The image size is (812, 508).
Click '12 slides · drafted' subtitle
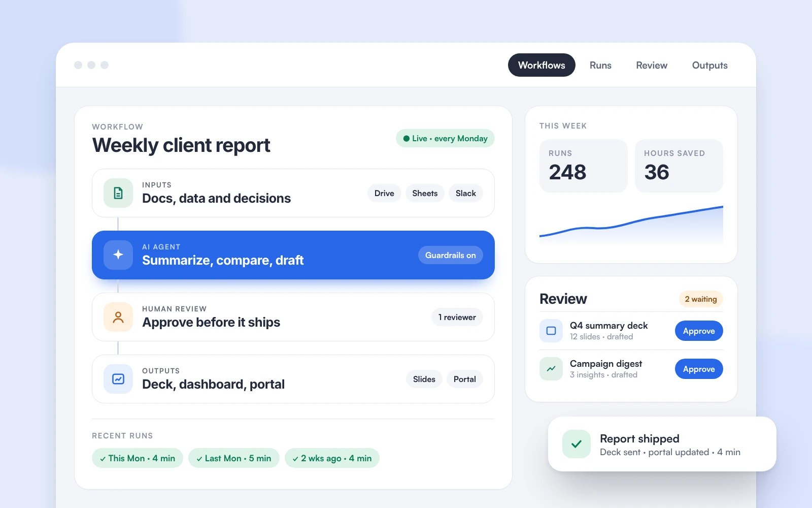tap(601, 337)
